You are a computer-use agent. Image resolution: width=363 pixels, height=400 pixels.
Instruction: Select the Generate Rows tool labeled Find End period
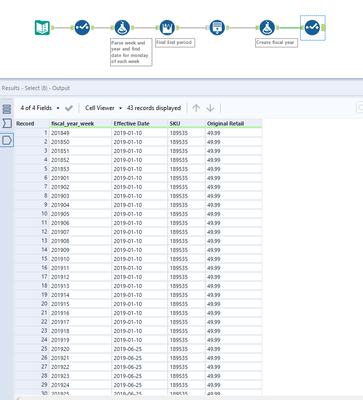[167, 28]
